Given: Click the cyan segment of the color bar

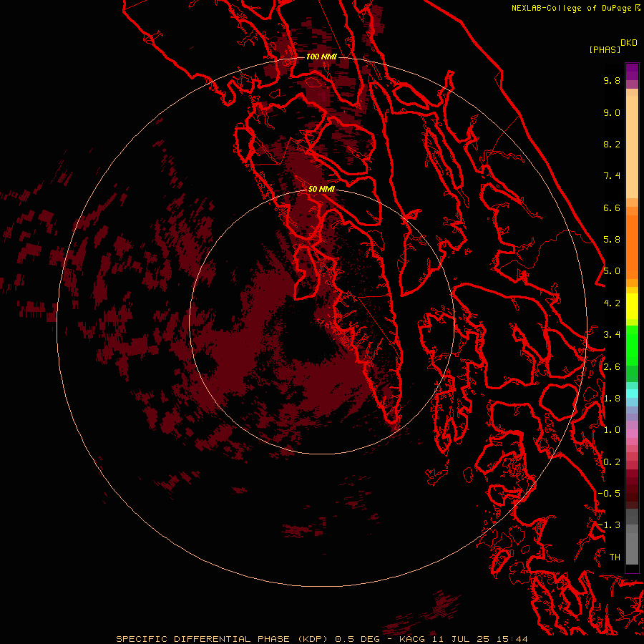Looking at the screenshot, I should [632, 394].
